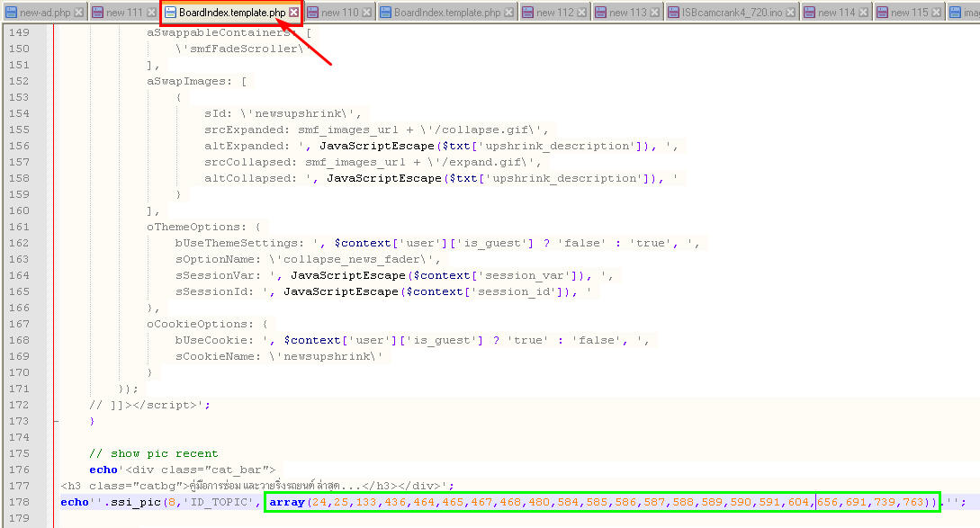
Task: Click "sId: \'newsupshrink\'," text
Action: [x=283, y=113]
